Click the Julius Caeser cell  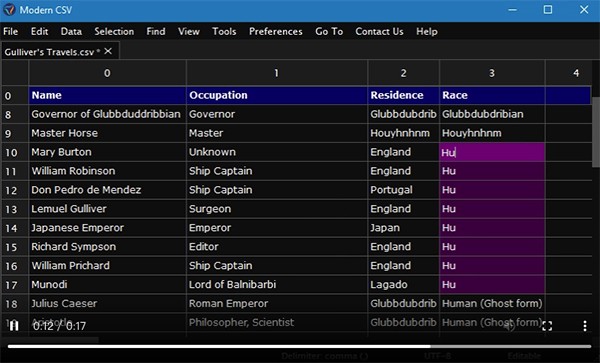[107, 304]
